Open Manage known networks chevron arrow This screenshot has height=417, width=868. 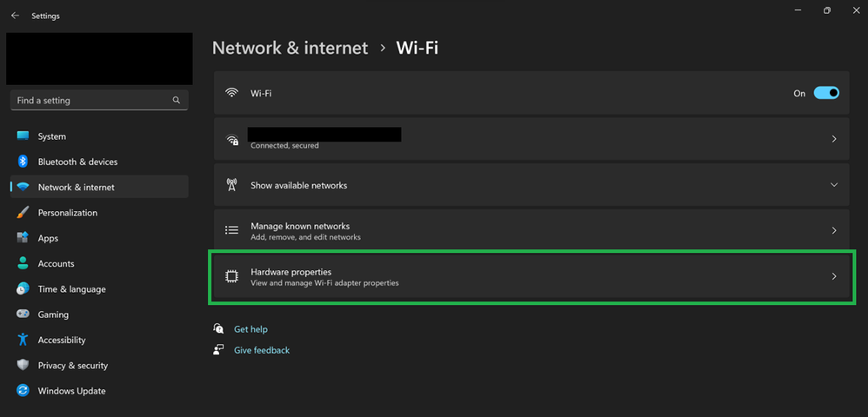pyautogui.click(x=834, y=231)
